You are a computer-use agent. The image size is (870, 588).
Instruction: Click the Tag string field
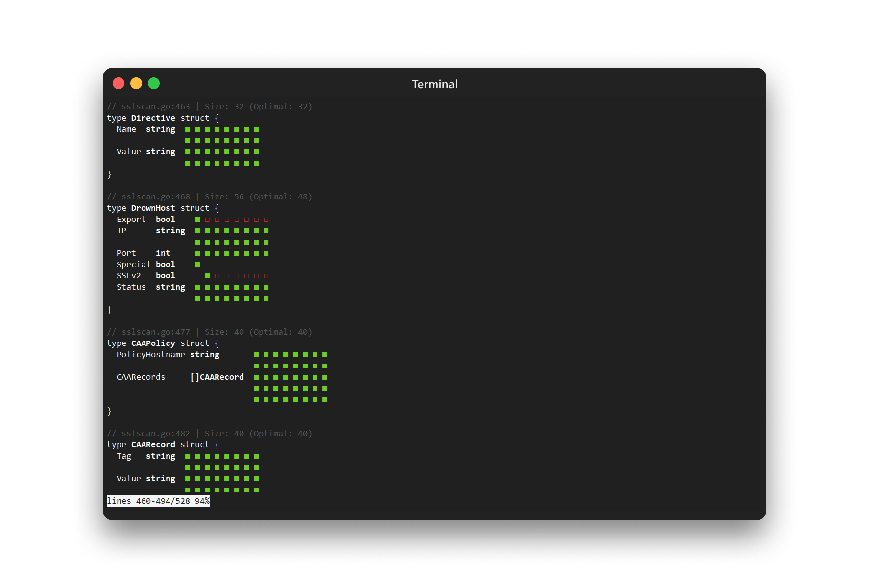pos(145,456)
